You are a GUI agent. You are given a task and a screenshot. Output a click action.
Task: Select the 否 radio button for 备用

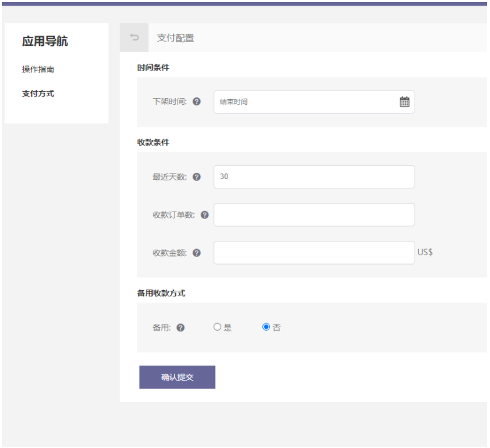tap(266, 327)
